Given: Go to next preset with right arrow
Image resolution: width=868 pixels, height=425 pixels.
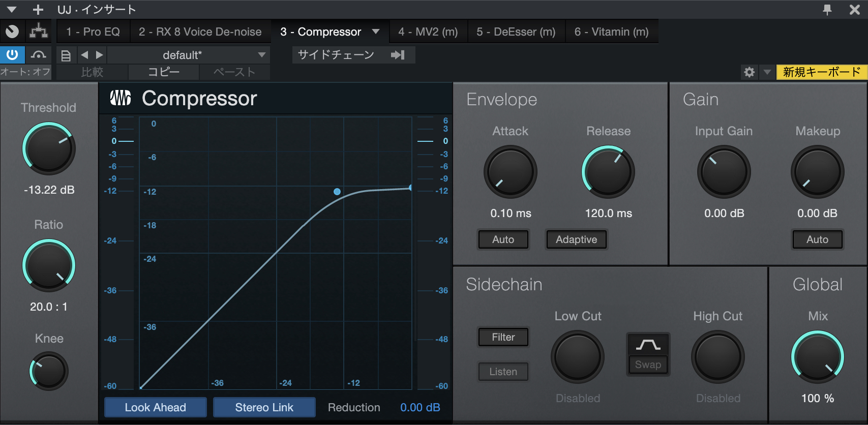Looking at the screenshot, I should [x=100, y=55].
